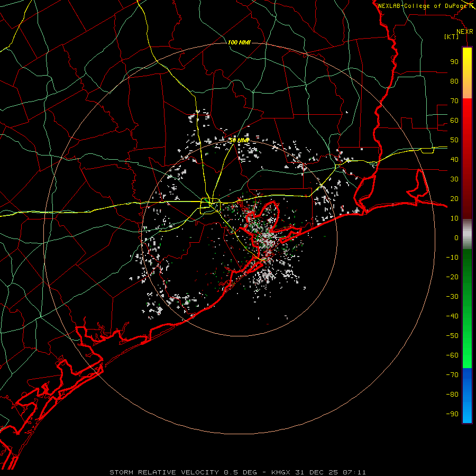Click the "-70" scale value

[452, 375]
